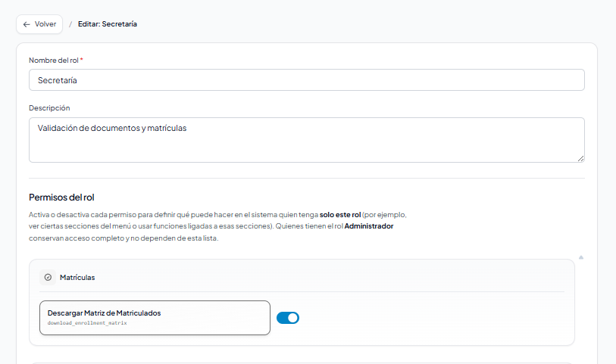Click into the Descripción text area

pyautogui.click(x=306, y=140)
